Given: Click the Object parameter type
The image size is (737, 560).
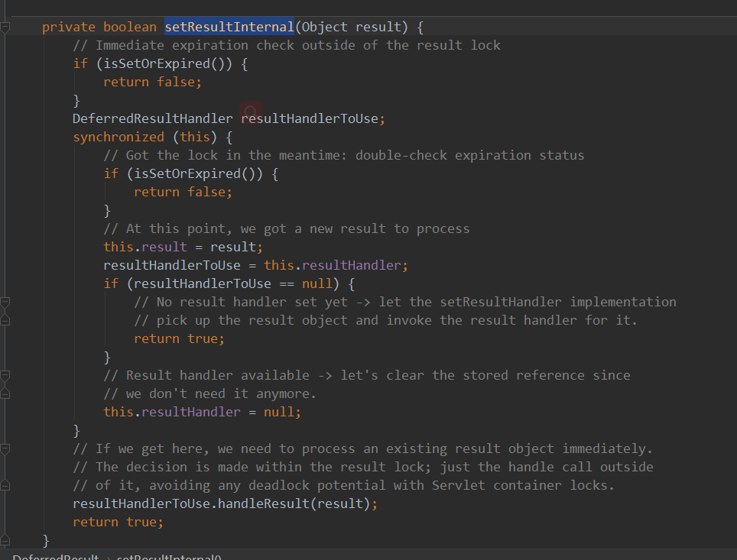Looking at the screenshot, I should pos(325,27).
